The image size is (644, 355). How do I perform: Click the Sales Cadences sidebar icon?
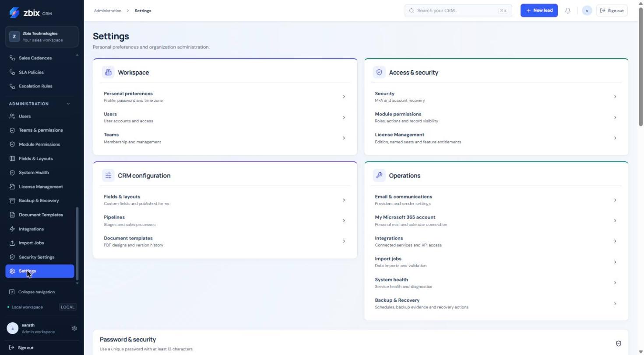pyautogui.click(x=12, y=58)
